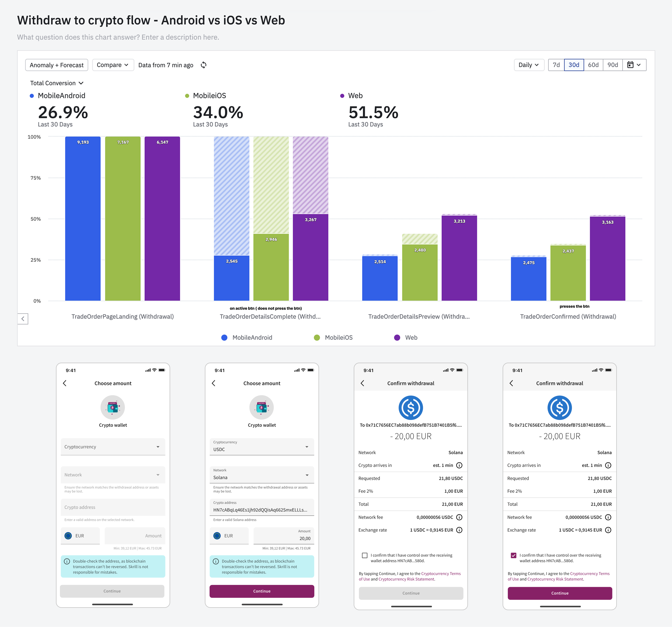
Task: Click the Anomaly + Forecast button
Action: click(56, 65)
